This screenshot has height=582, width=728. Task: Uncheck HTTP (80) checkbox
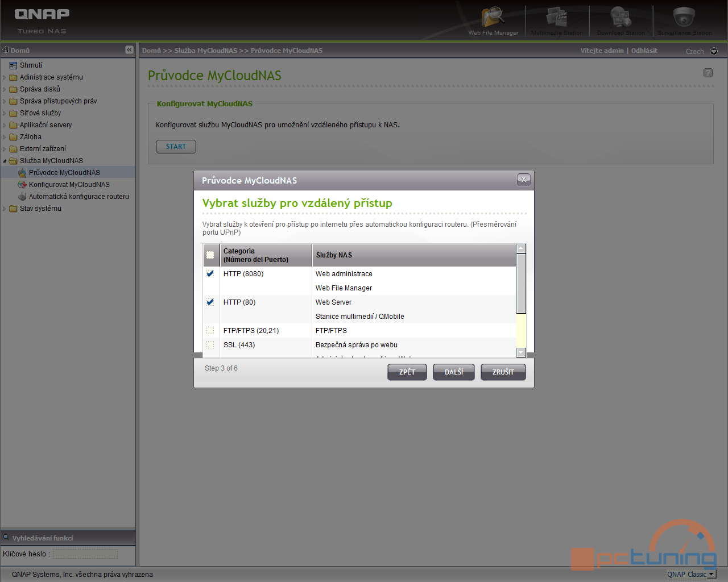pos(210,302)
